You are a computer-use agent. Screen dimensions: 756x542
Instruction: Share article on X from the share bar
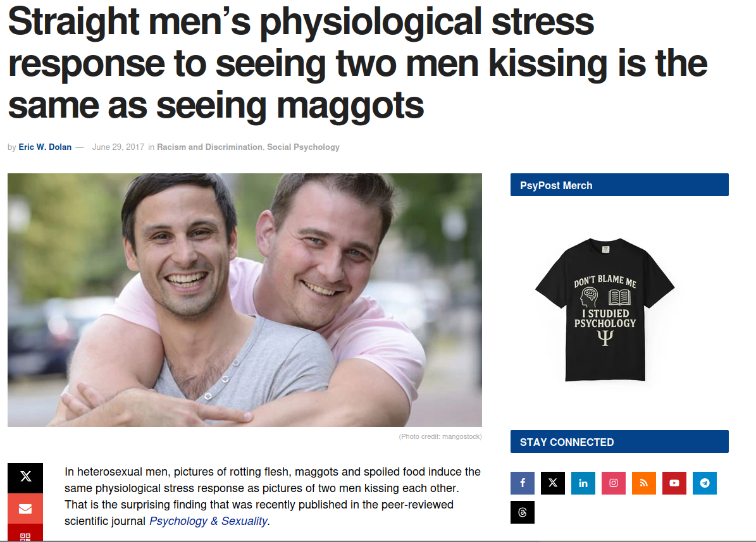click(25, 477)
